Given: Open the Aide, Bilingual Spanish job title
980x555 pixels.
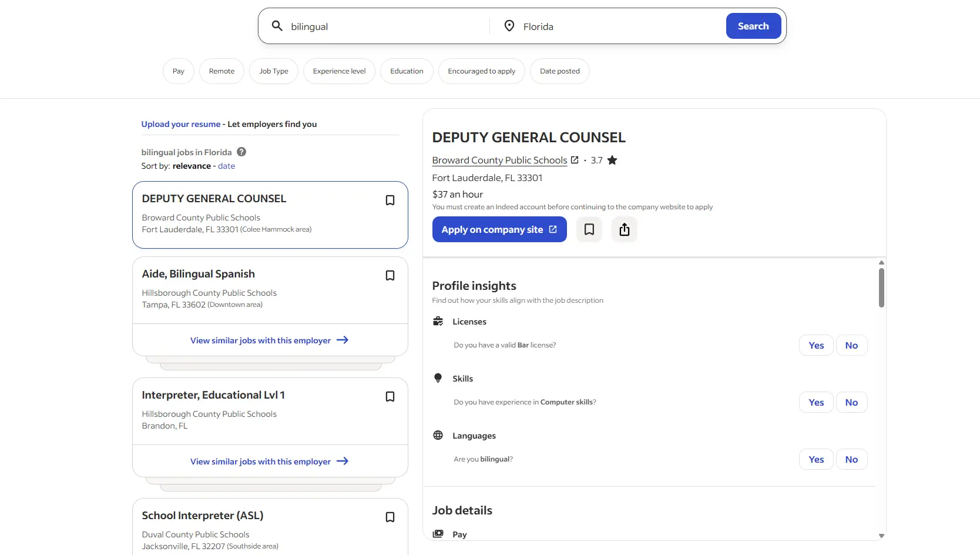Looking at the screenshot, I should coord(198,274).
